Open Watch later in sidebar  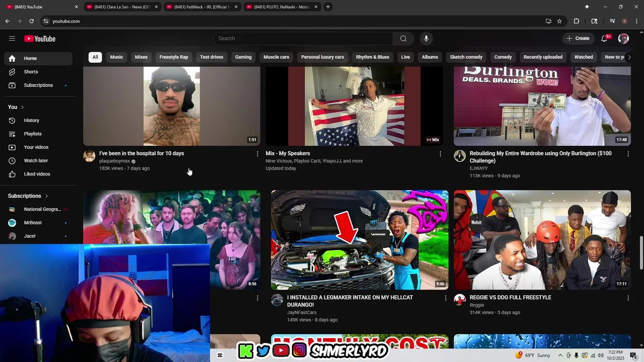coord(38,161)
